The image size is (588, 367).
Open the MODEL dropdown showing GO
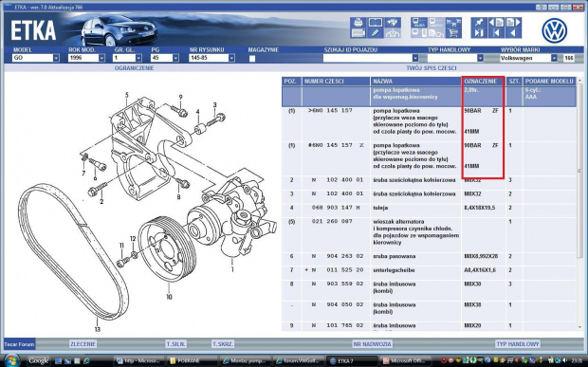click(x=36, y=58)
